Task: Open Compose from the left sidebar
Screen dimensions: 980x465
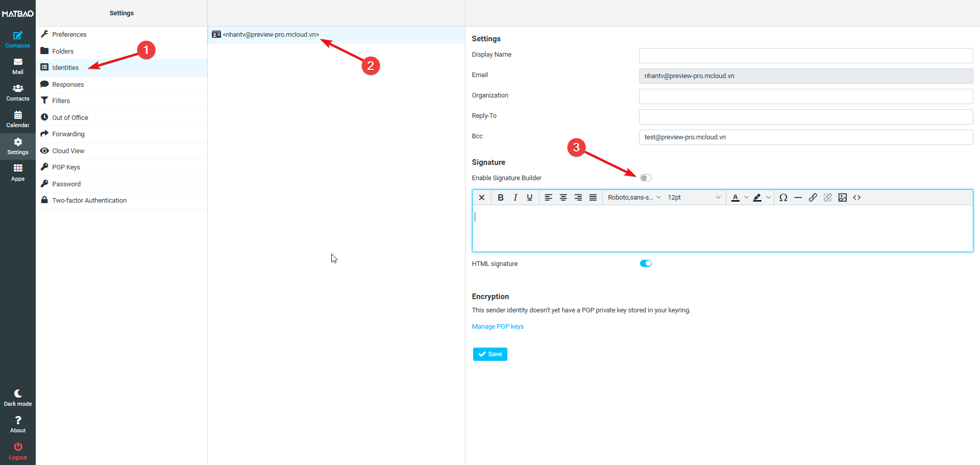Action: 18,39
